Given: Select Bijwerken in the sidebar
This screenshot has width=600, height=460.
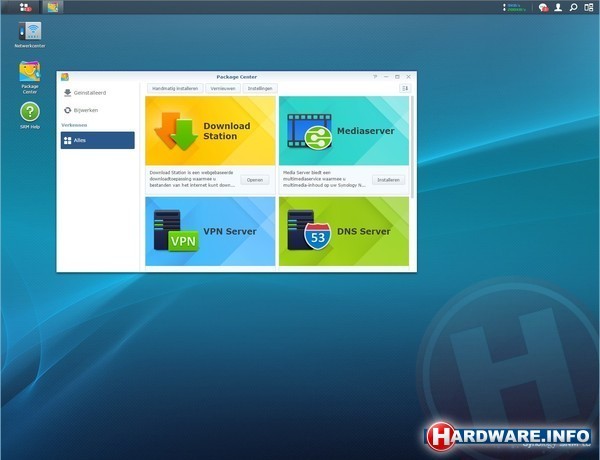Looking at the screenshot, I should [x=98, y=110].
